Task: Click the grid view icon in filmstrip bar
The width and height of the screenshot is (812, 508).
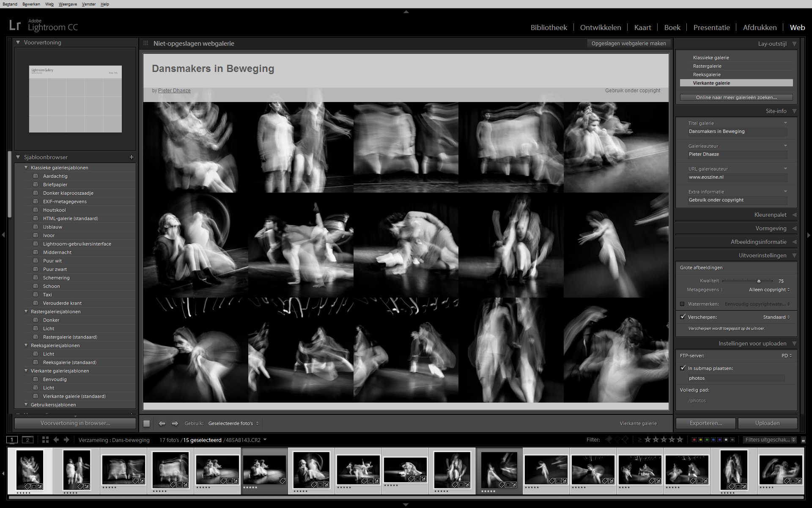Action: point(45,440)
